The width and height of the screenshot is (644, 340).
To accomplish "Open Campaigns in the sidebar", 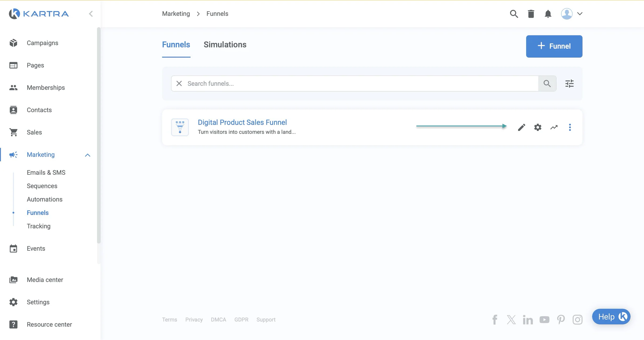I will pyautogui.click(x=42, y=43).
